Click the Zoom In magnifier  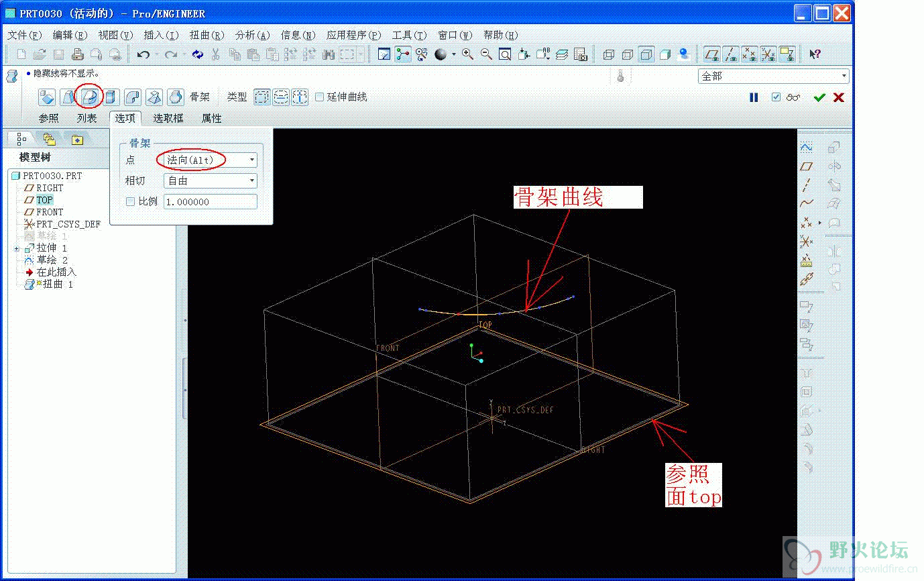click(x=467, y=54)
